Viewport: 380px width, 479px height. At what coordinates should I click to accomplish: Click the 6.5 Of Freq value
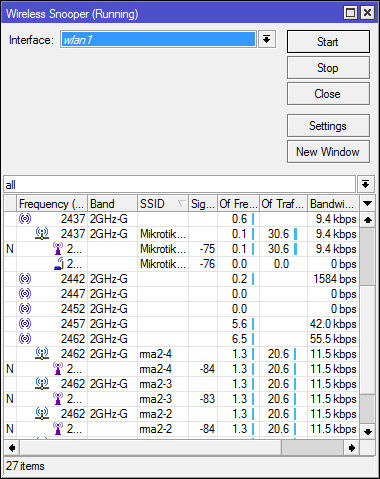239,339
